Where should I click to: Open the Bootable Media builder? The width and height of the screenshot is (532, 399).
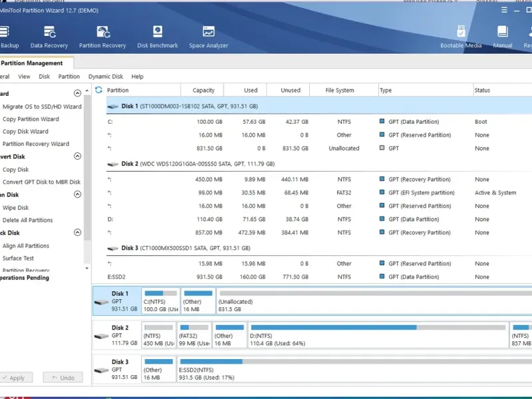click(461, 37)
